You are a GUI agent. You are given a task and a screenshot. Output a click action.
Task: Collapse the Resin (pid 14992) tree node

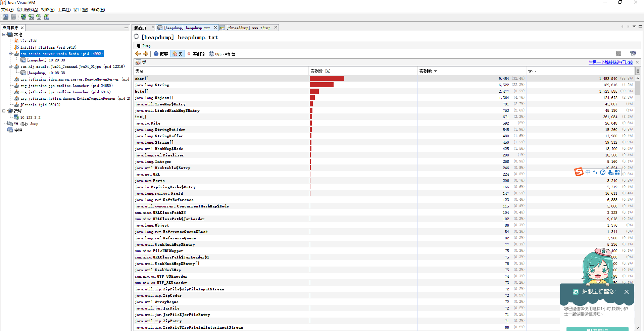(x=10, y=53)
